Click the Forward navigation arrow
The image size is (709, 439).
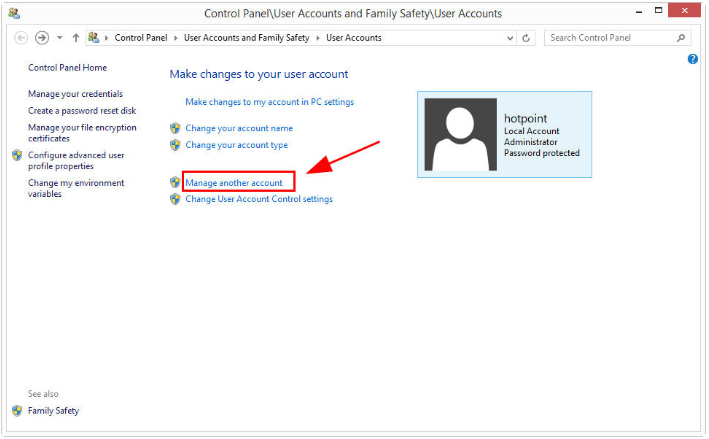point(42,38)
